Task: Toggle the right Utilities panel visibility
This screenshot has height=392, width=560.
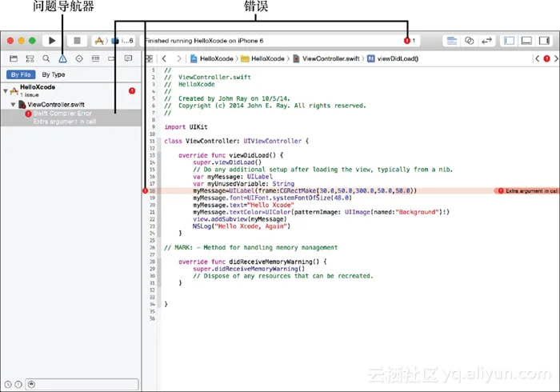Action: (x=544, y=40)
